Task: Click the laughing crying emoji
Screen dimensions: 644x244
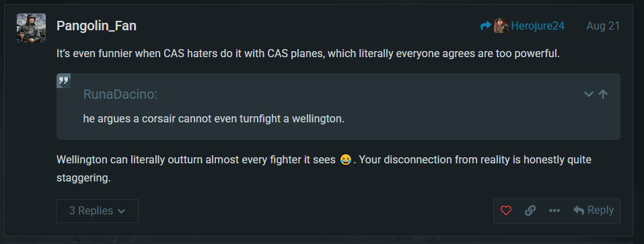Action: coord(346,160)
